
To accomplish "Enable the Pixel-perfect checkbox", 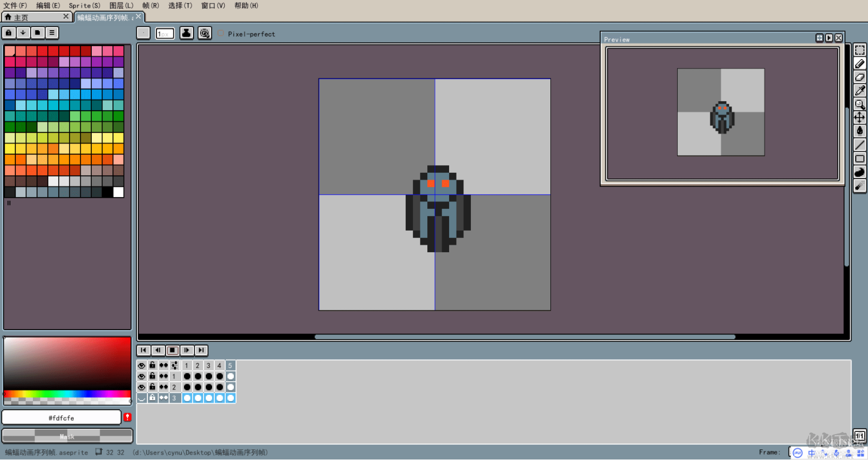I will click(x=221, y=34).
